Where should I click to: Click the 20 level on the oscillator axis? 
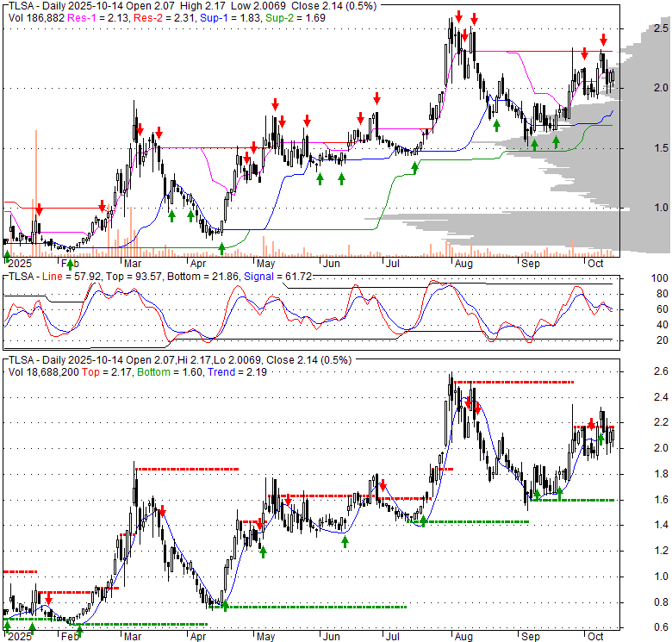coord(663,340)
